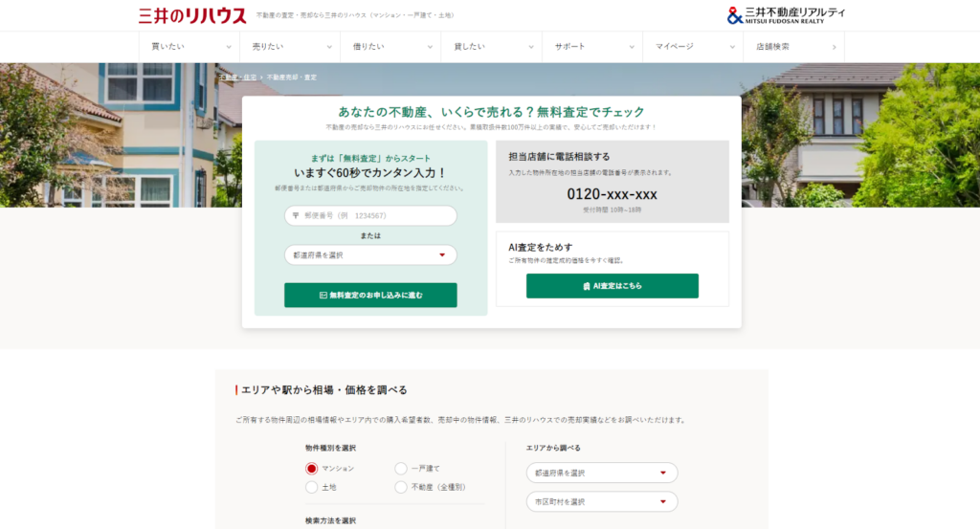This screenshot has width=980, height=529.
Task: Click the AI査定をためす heading
Action: pos(540,248)
